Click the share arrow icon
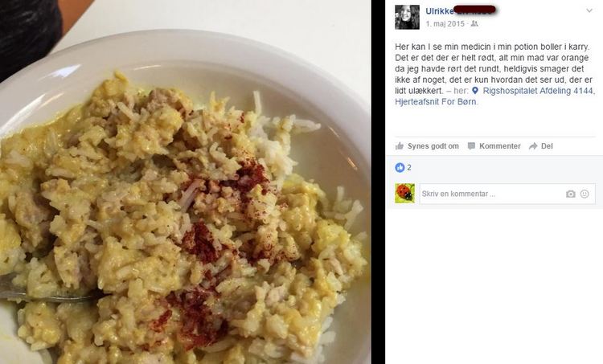The image size is (603, 364). pyautogui.click(x=533, y=146)
